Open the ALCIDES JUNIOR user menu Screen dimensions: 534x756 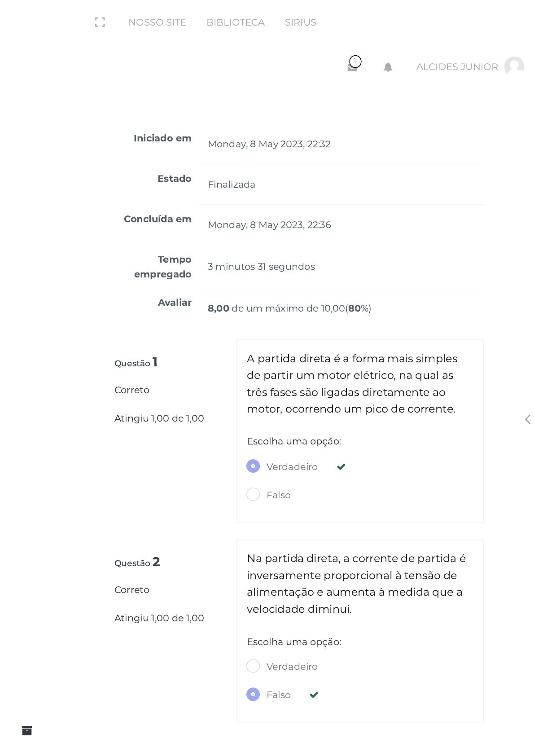[457, 67]
